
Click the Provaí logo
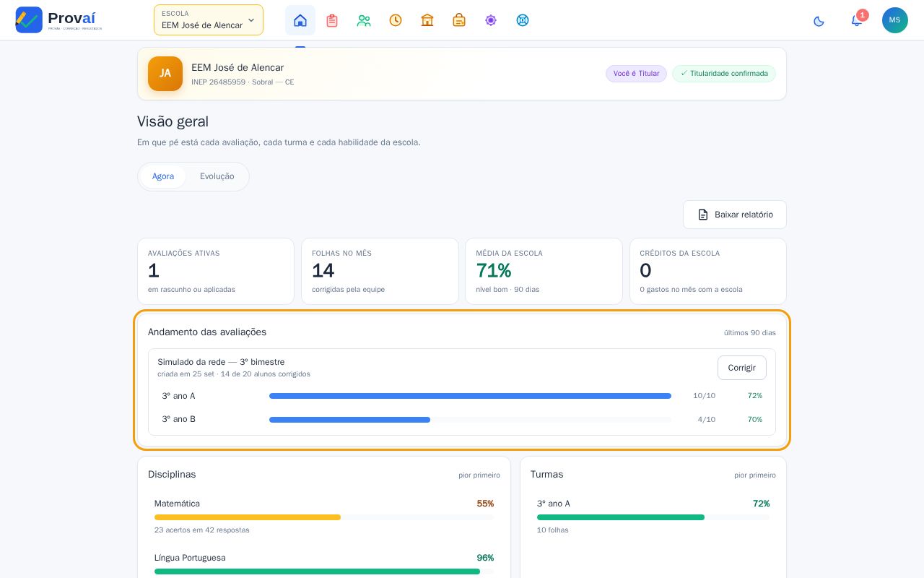tap(58, 20)
